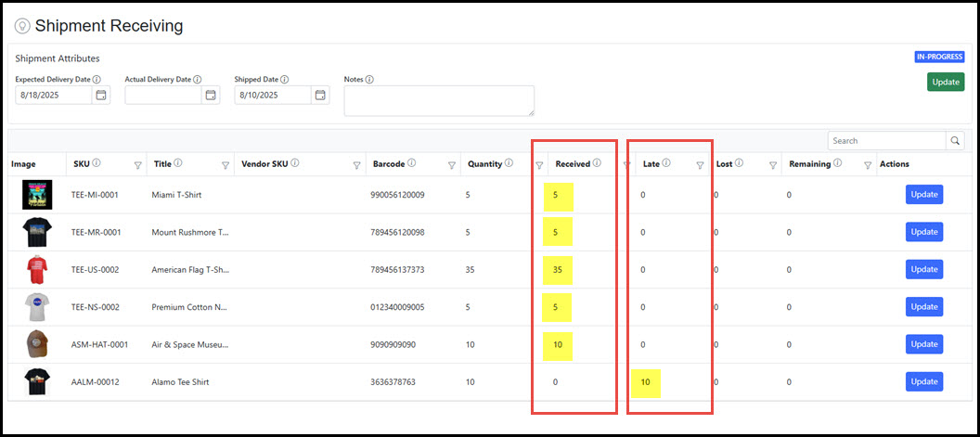Open the Shipped Date calendar picker
Screen dimensions: 980x437
click(x=320, y=95)
